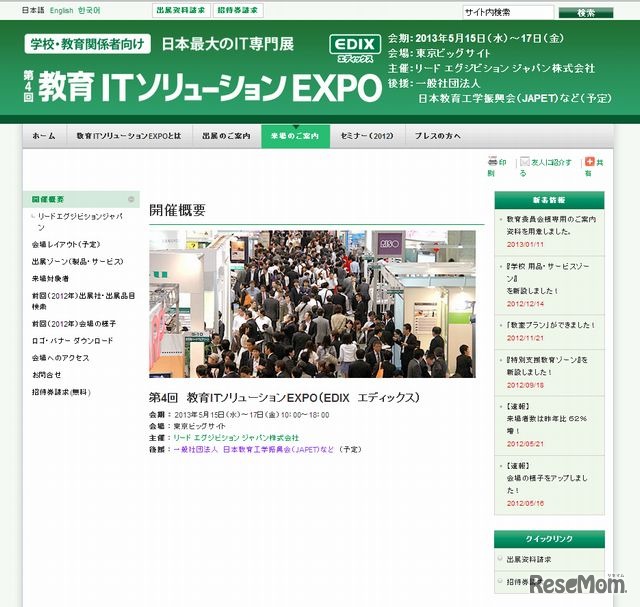The height and width of the screenshot is (607, 640).
Task: Click the print icon
Action: pyautogui.click(x=492, y=161)
